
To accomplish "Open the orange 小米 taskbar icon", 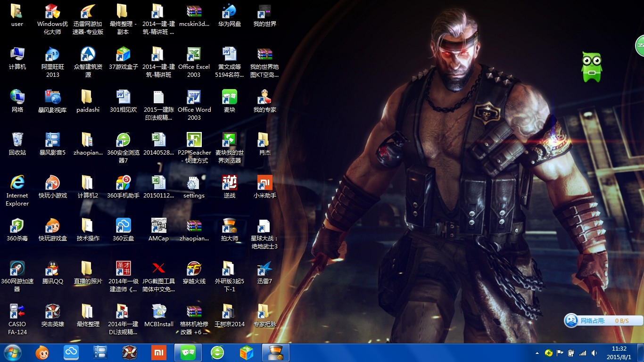I will [x=159, y=353].
